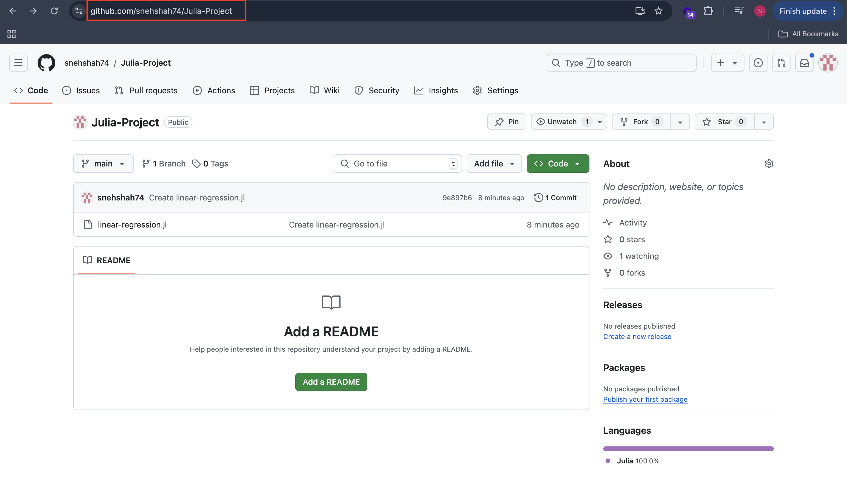Expand the Create new dropdown caret
Screen dimensions: 847x504
pyautogui.click(x=735, y=63)
